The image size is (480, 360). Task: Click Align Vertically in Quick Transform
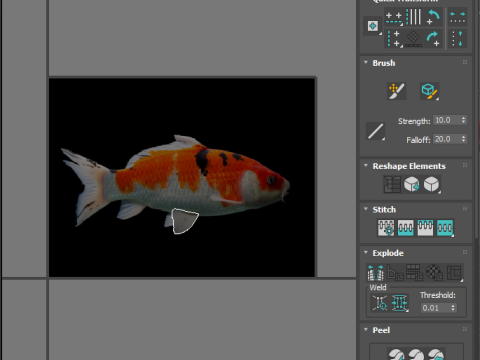[394, 39]
